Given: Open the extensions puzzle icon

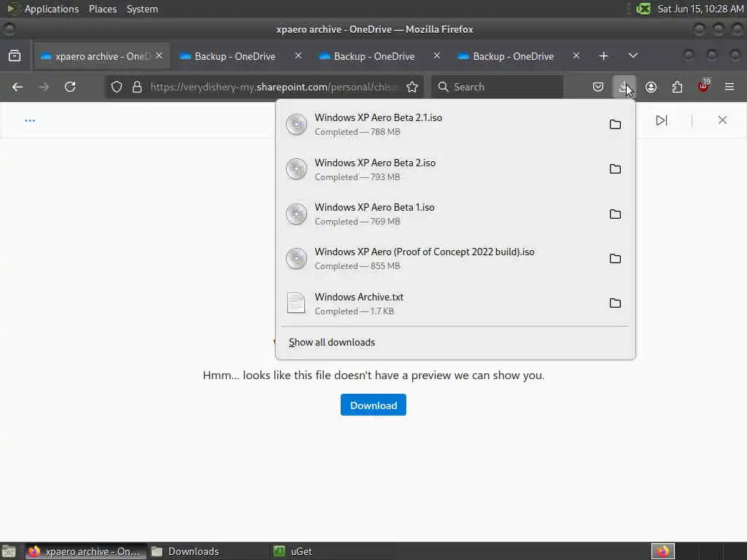Looking at the screenshot, I should pos(677,87).
